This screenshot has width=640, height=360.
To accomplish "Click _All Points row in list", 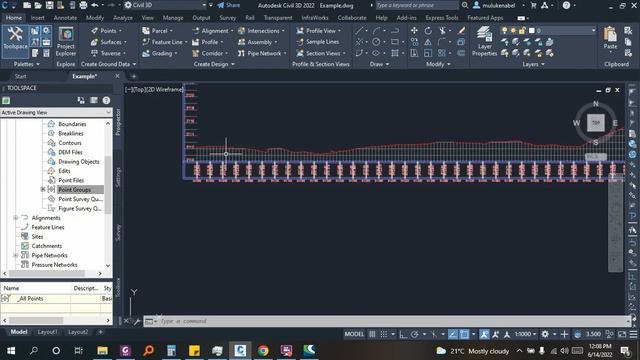I will pos(56,298).
